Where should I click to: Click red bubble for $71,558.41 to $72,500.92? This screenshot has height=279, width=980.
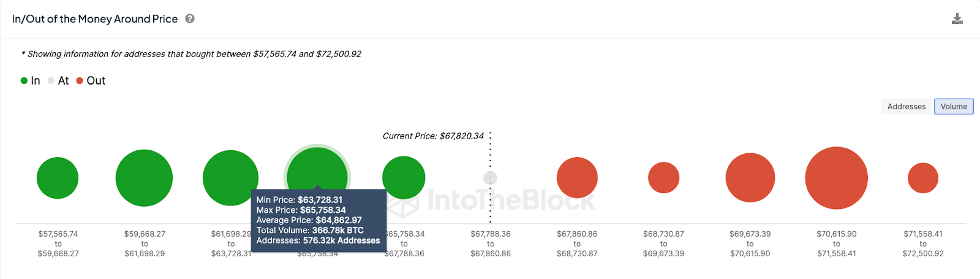pyautogui.click(x=922, y=178)
